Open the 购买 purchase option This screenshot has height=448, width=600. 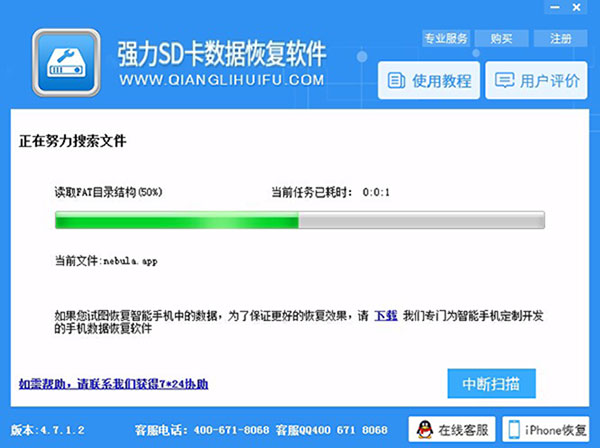click(x=501, y=38)
